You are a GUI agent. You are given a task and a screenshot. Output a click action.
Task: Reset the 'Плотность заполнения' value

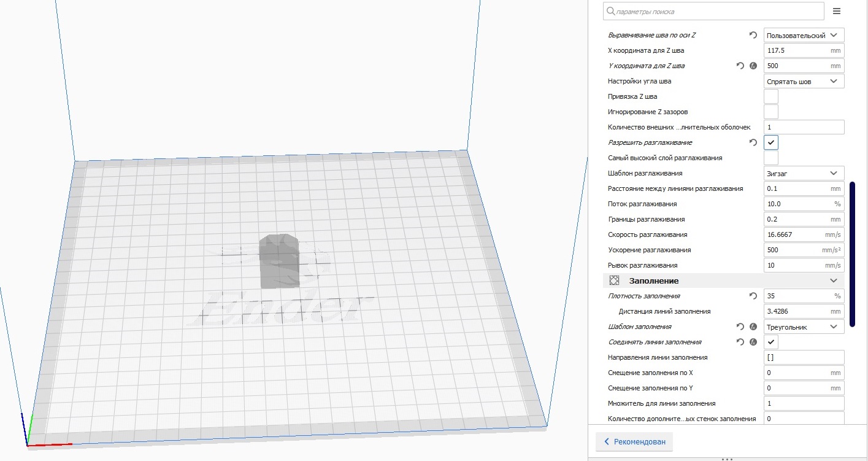coord(753,296)
